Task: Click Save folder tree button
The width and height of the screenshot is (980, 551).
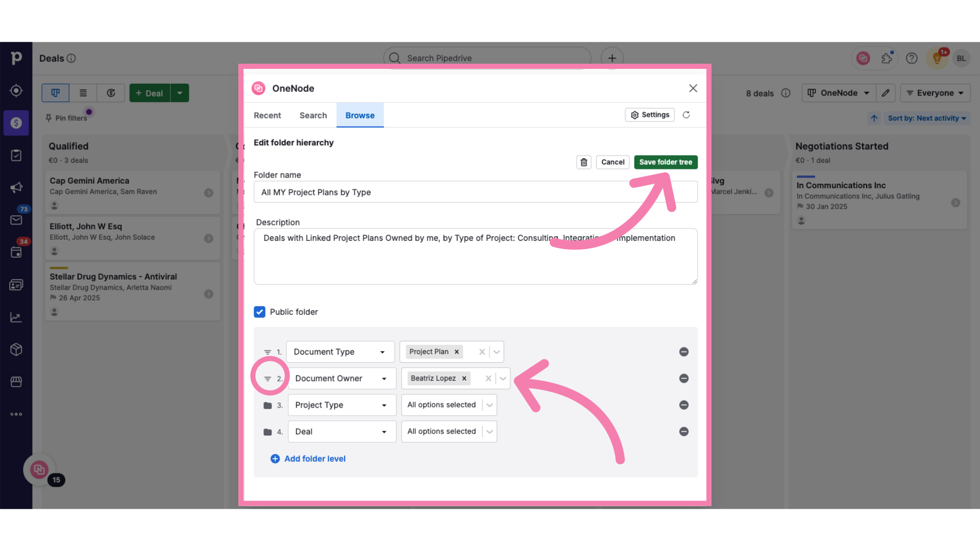Action: [x=666, y=162]
